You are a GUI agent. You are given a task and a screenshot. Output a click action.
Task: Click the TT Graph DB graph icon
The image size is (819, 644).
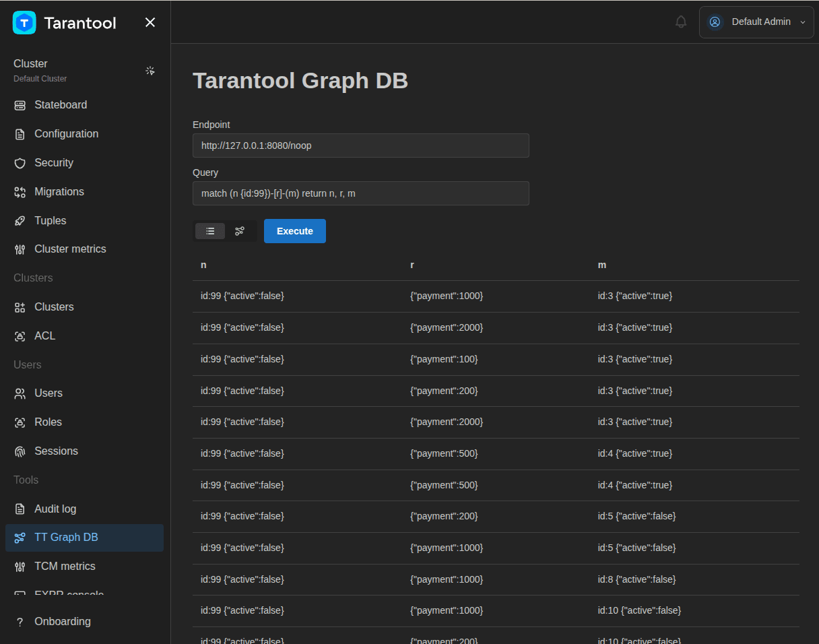tap(20, 538)
